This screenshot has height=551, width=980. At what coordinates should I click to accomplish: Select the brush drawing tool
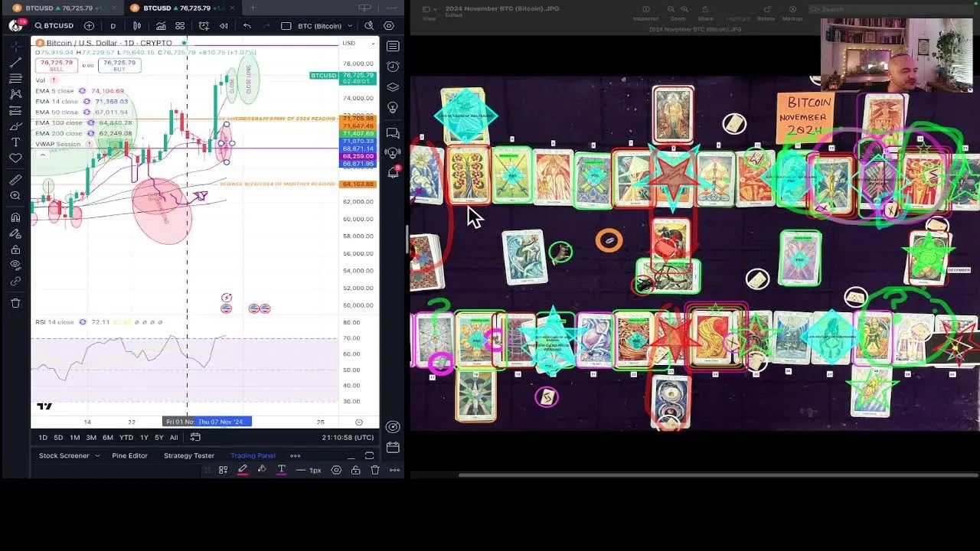(x=15, y=126)
